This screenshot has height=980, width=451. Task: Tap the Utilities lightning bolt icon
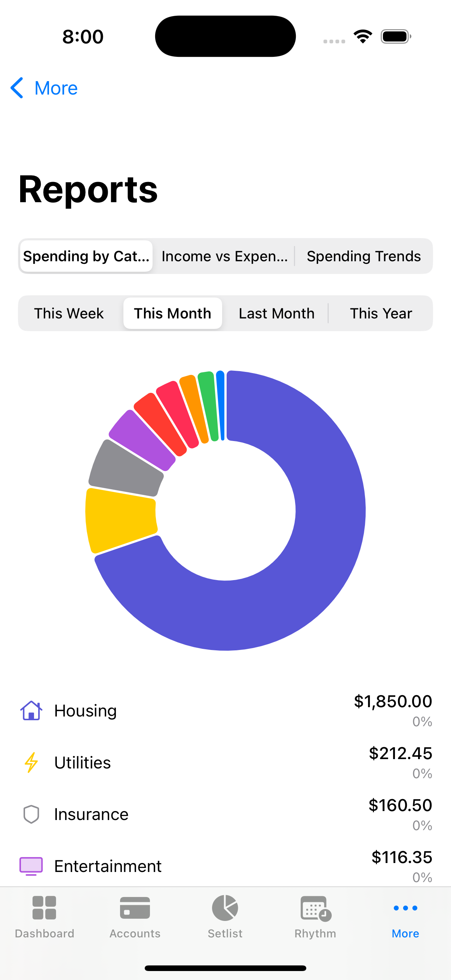[x=31, y=762]
